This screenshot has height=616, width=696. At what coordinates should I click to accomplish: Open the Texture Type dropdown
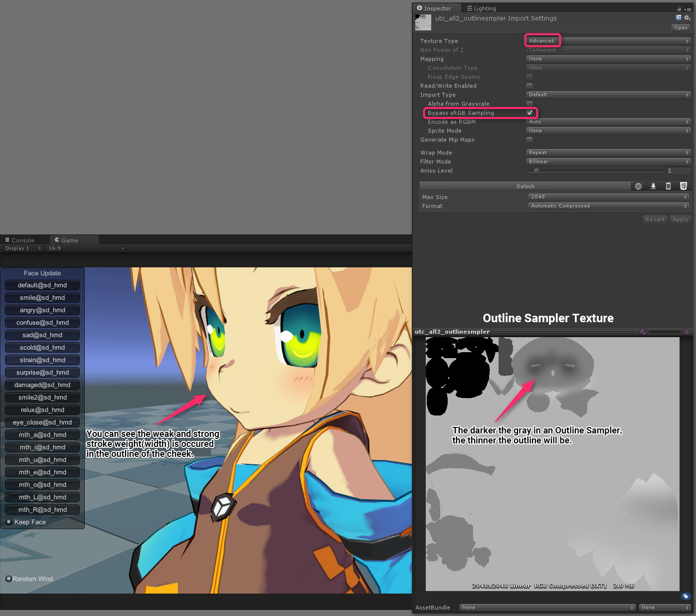[x=608, y=41]
